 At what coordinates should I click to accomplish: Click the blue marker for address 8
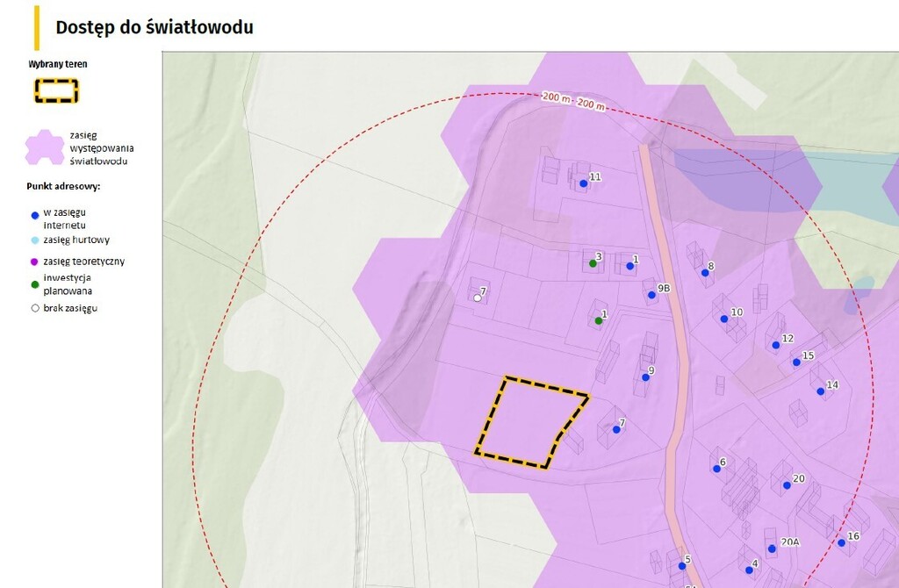tap(705, 273)
